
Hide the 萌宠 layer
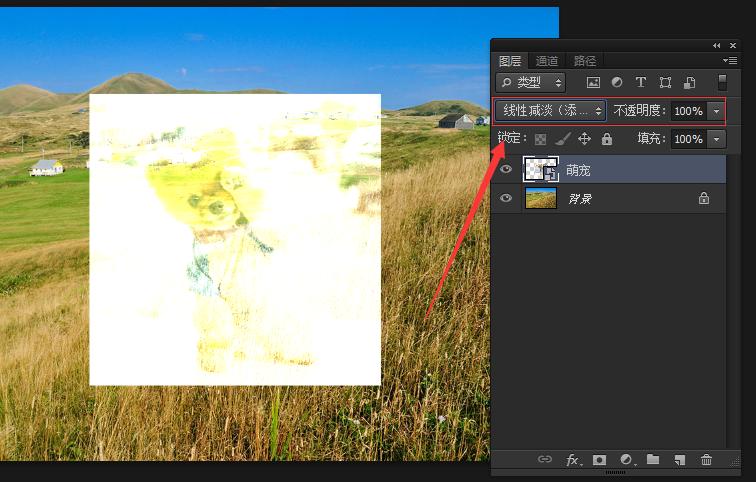pos(505,169)
